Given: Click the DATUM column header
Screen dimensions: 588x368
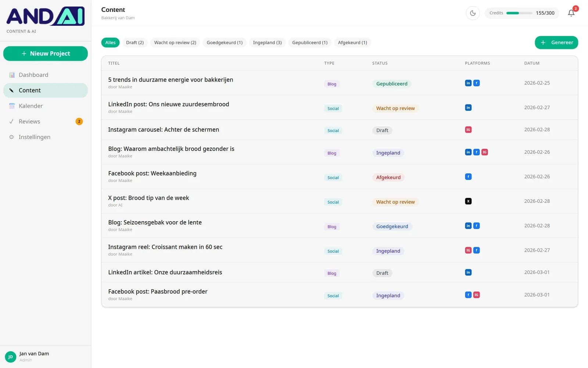Looking at the screenshot, I should pos(532,63).
